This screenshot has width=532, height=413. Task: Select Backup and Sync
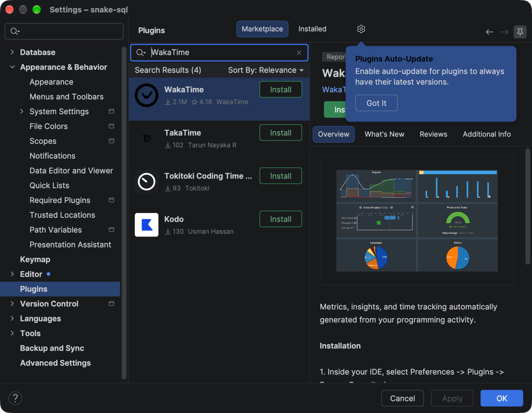tap(52, 348)
